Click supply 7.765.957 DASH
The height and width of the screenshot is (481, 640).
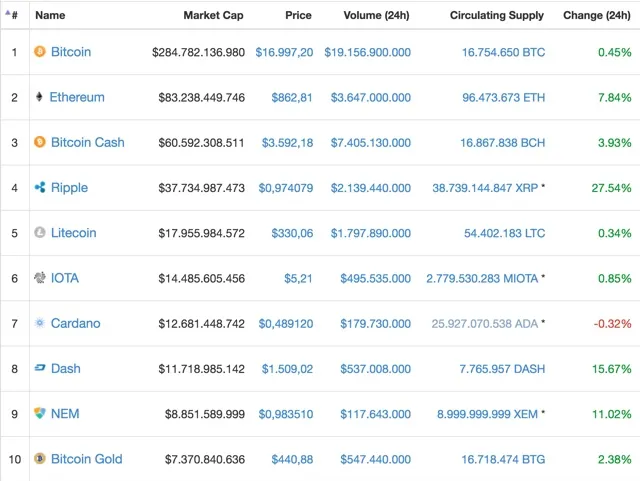pyautogui.click(x=502, y=369)
